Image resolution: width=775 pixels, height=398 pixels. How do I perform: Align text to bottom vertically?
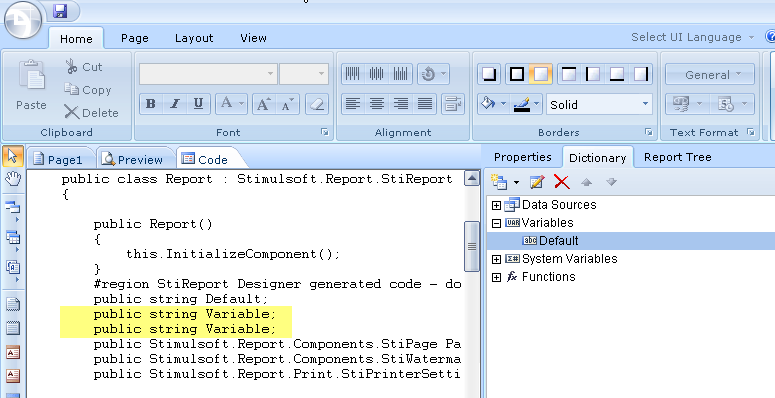tap(400, 74)
